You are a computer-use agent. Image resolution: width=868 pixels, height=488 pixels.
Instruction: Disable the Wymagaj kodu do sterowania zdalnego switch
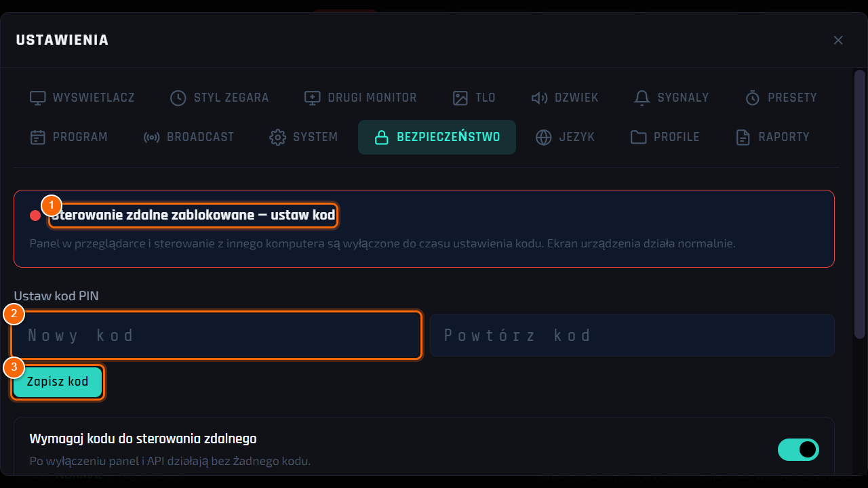pos(798,449)
